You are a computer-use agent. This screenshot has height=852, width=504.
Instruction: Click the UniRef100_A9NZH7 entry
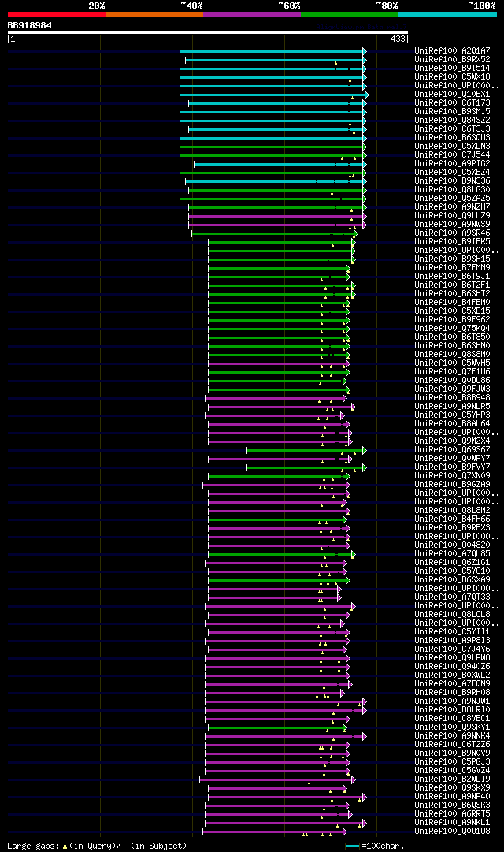point(452,207)
